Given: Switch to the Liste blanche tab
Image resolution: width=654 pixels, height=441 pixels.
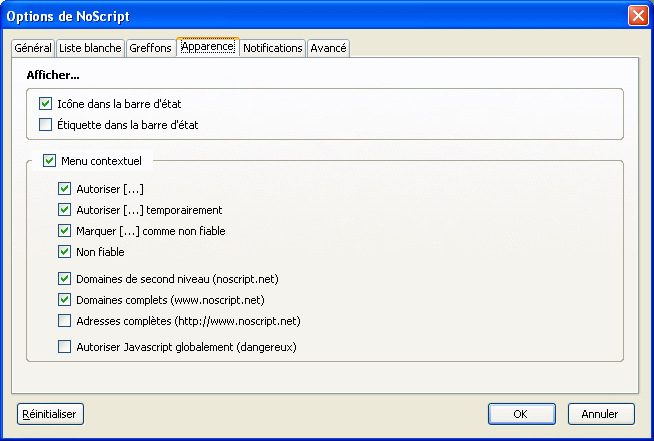Looking at the screenshot, I should [90, 48].
